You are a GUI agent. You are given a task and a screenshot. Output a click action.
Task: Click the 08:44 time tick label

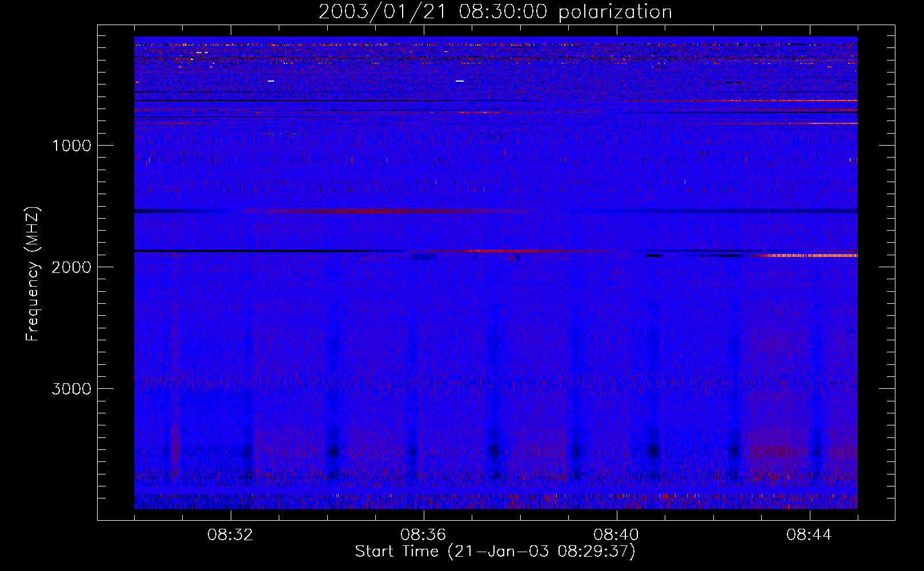(810, 535)
